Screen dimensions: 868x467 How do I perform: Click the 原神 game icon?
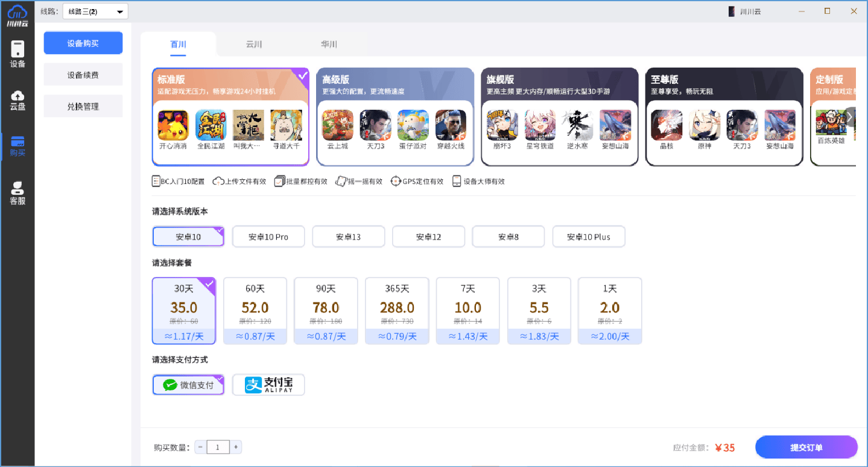704,125
